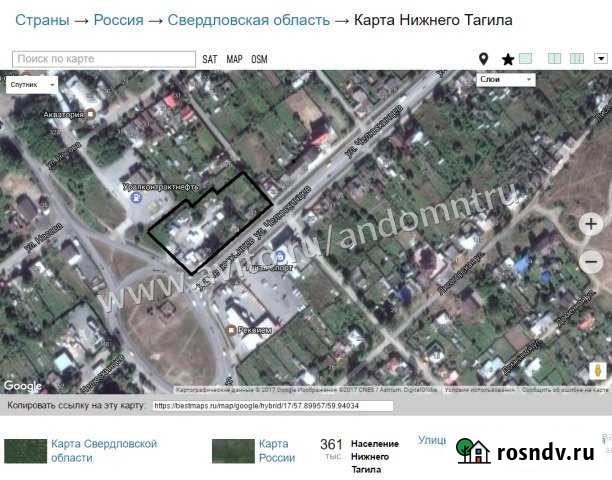Screen dimensions: 612x480
Task: Toggle the two-column split view button
Action: [555, 59]
